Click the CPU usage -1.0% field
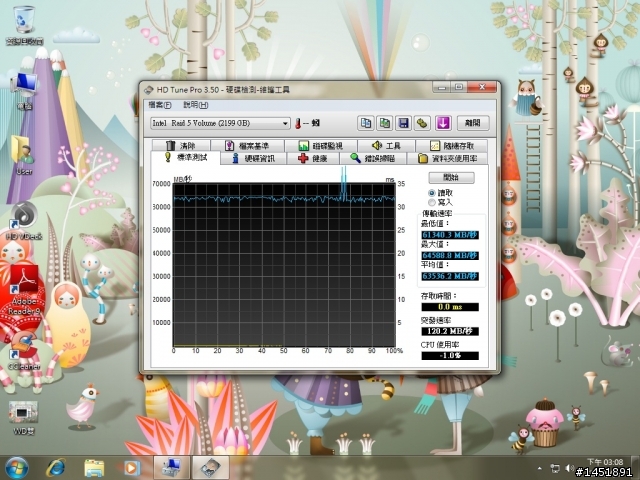 (450, 356)
